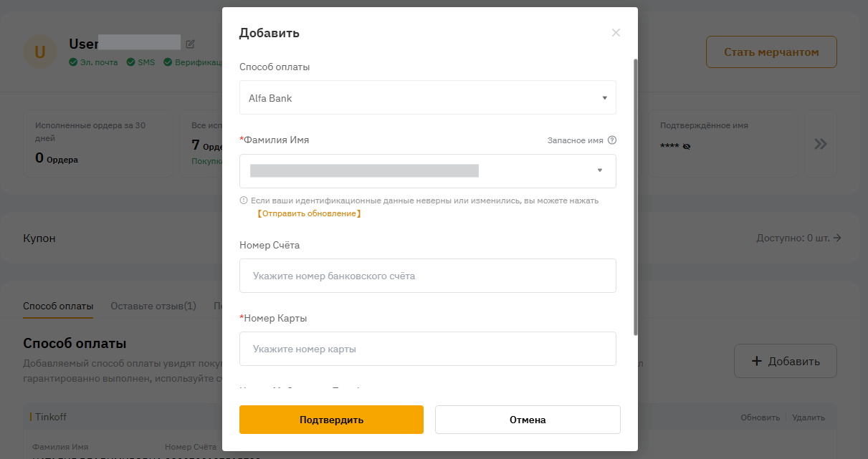Screen dimensions: 868x459
Task: Open Купон available coupons arrow
Action: pyautogui.click(x=837, y=238)
